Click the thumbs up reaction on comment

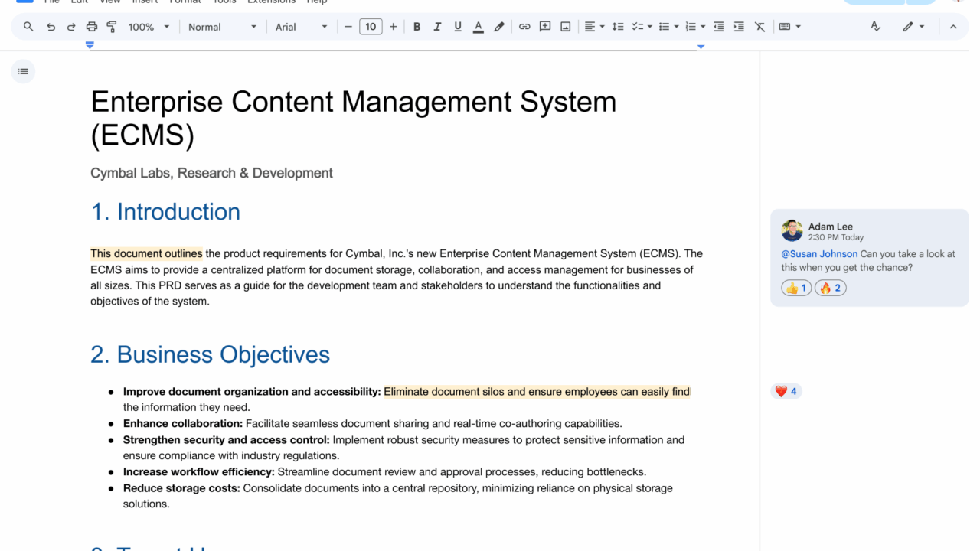(x=796, y=289)
